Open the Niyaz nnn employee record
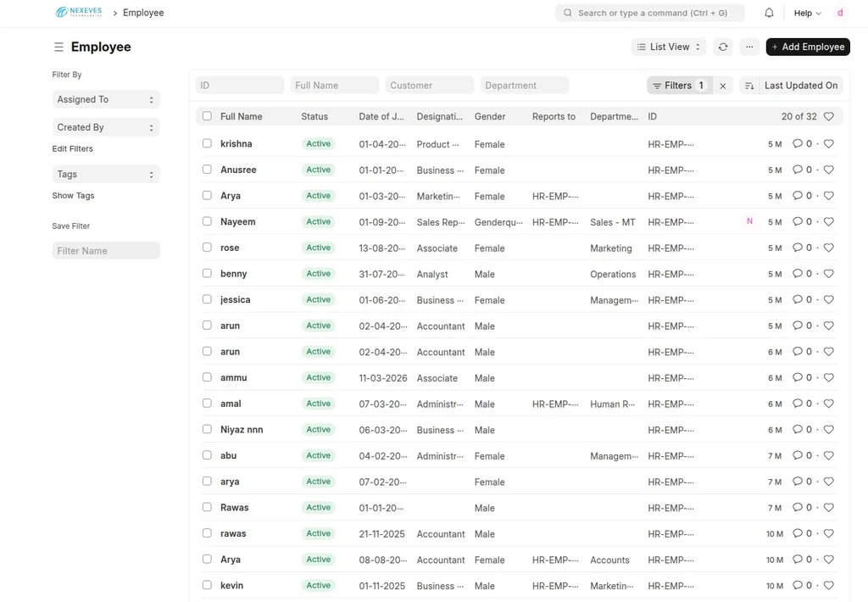868x602 pixels. point(242,429)
